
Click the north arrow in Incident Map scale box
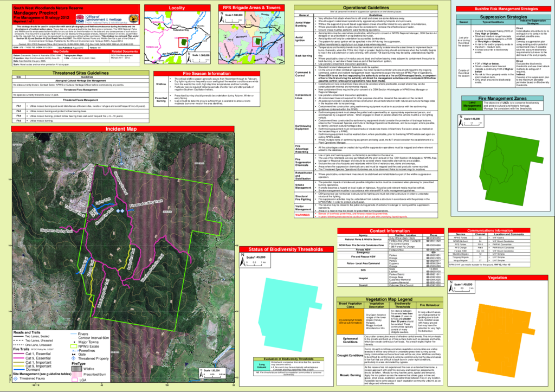click(201, 373)
